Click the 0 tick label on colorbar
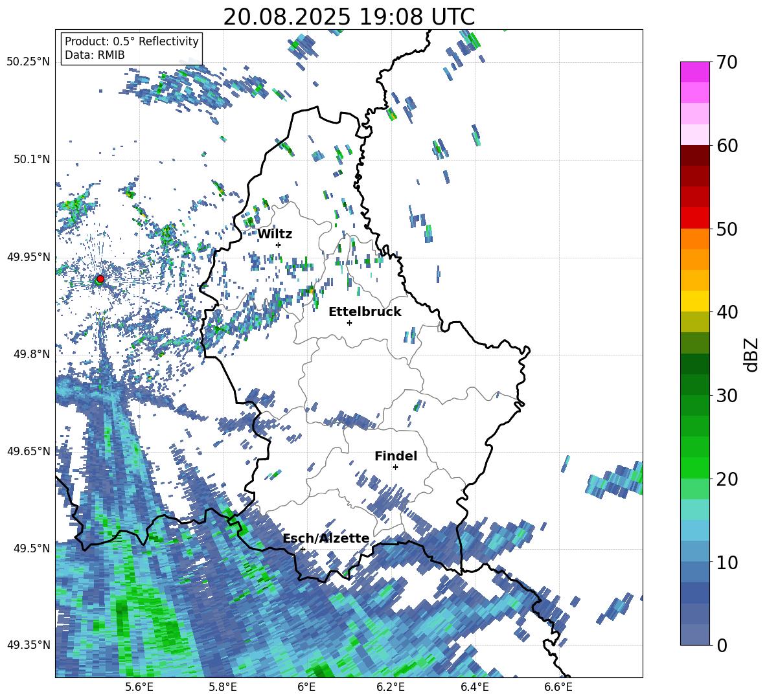 click(722, 645)
